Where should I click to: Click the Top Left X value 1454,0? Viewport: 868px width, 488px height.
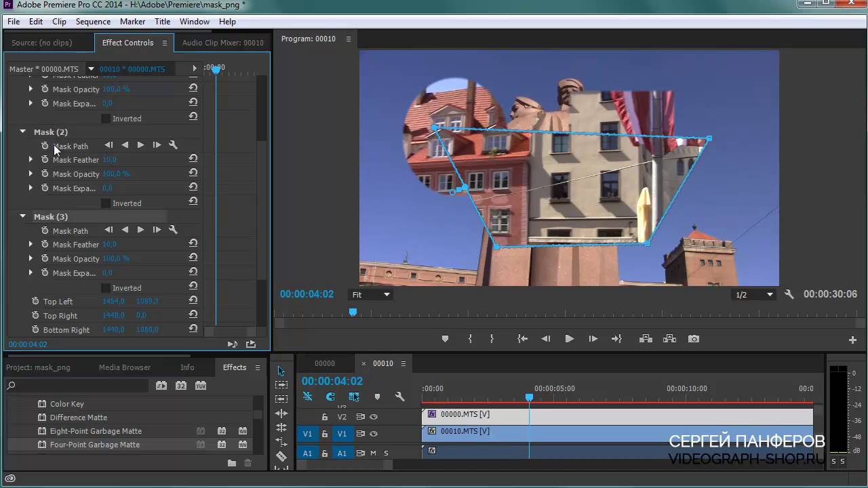tap(113, 301)
